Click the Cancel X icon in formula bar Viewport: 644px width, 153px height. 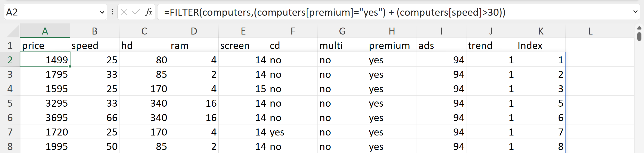click(x=124, y=12)
